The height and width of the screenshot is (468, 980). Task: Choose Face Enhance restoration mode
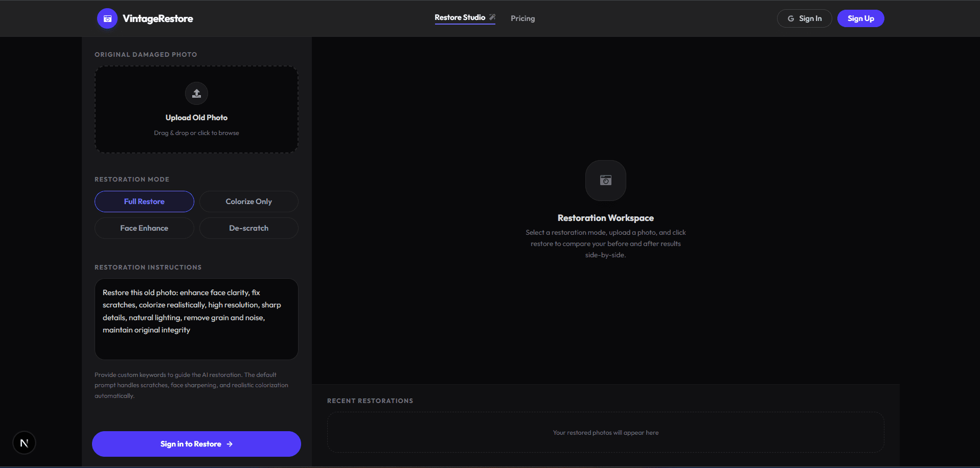144,228
